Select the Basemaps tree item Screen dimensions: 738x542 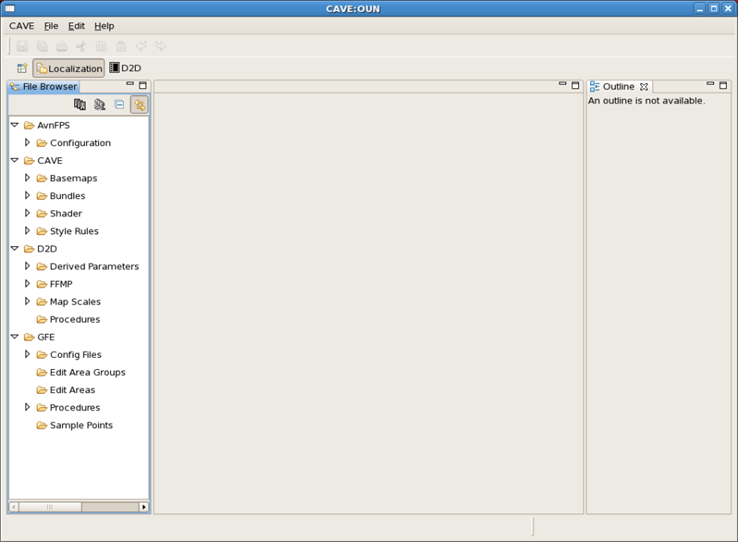(73, 178)
